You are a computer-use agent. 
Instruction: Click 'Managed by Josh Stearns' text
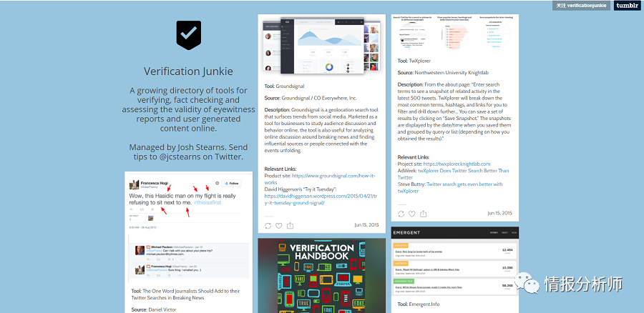pyautogui.click(x=177, y=147)
